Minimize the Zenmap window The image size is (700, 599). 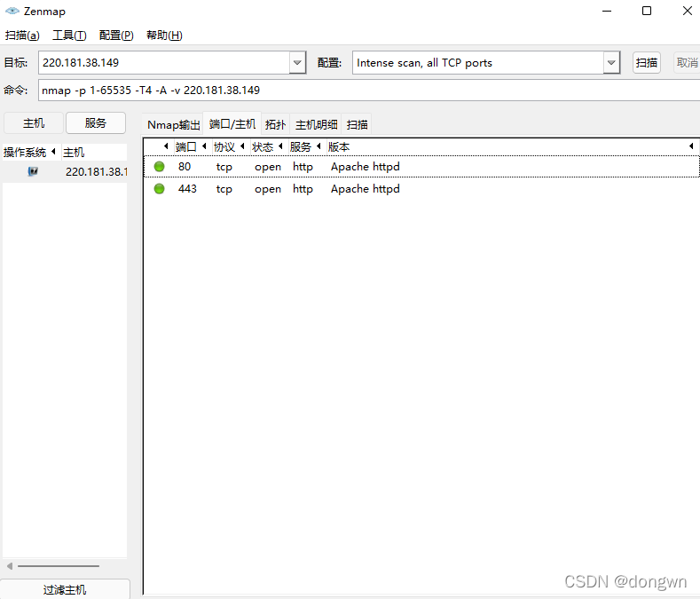tap(607, 12)
